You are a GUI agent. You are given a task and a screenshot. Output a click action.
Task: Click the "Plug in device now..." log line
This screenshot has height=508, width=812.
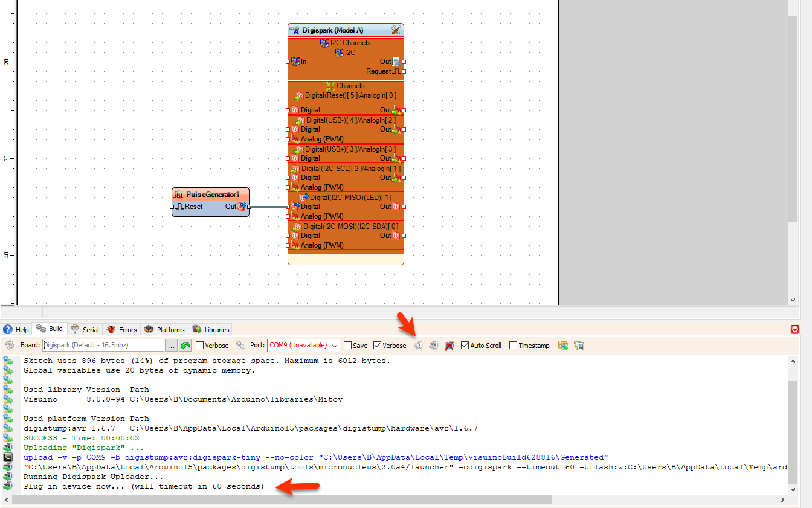(144, 486)
